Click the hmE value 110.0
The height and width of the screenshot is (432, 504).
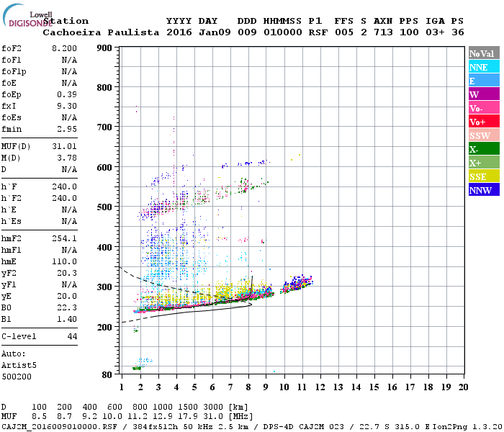coord(64,261)
